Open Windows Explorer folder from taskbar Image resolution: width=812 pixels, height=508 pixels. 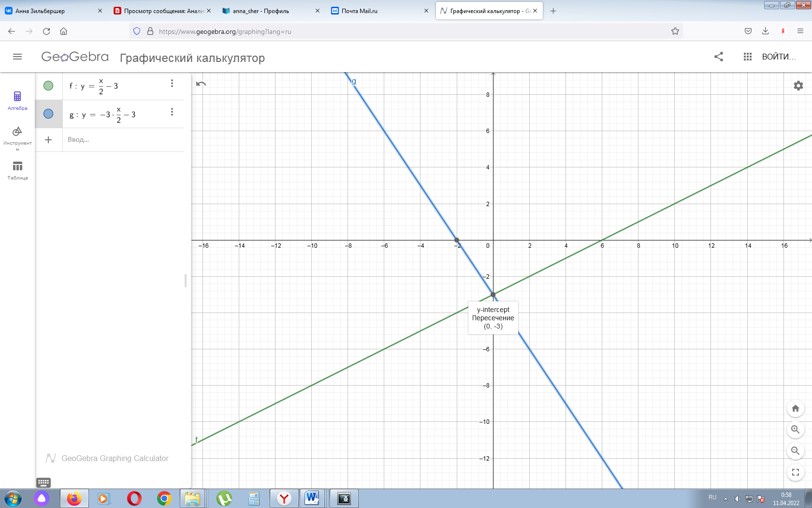coord(192,498)
